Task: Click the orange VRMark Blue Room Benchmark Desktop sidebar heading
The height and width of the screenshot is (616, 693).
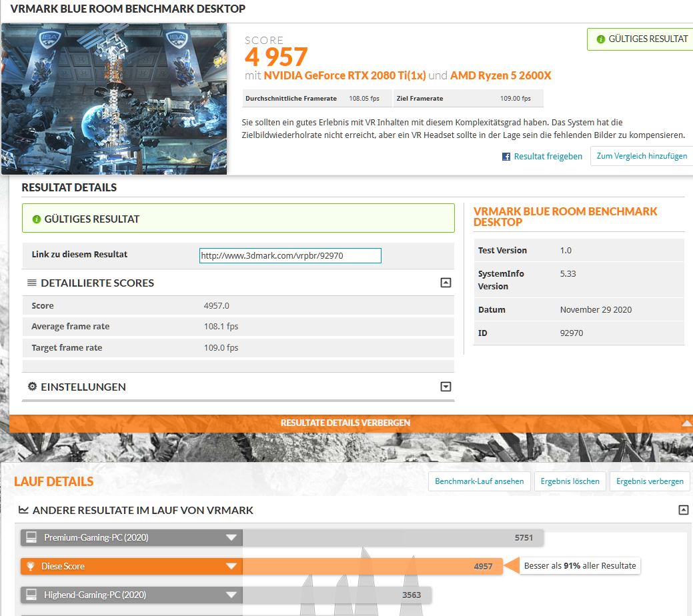Action: tap(566, 217)
